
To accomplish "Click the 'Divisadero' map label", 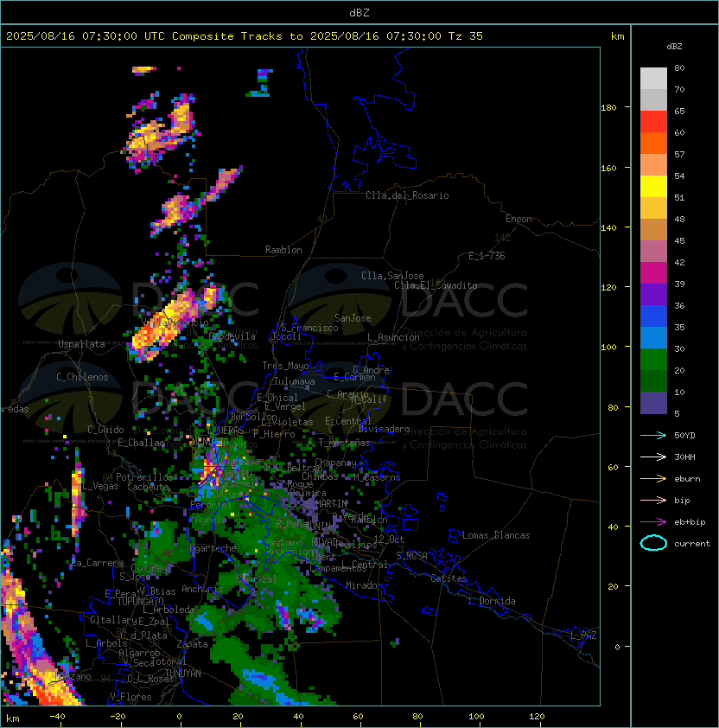I will click(384, 429).
